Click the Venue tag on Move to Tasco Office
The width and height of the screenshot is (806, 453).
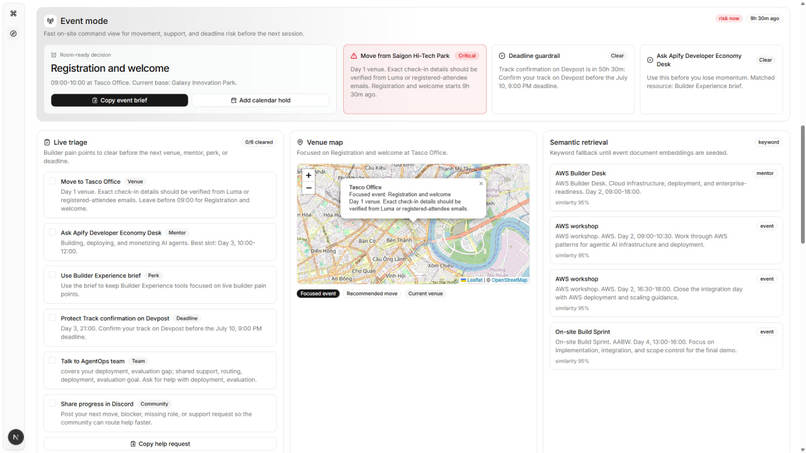pyautogui.click(x=135, y=182)
